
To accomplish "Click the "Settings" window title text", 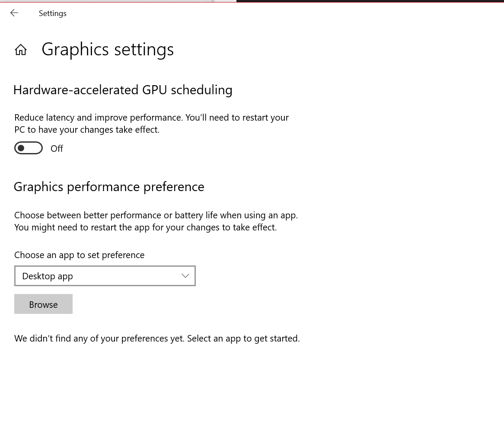I will (53, 13).
